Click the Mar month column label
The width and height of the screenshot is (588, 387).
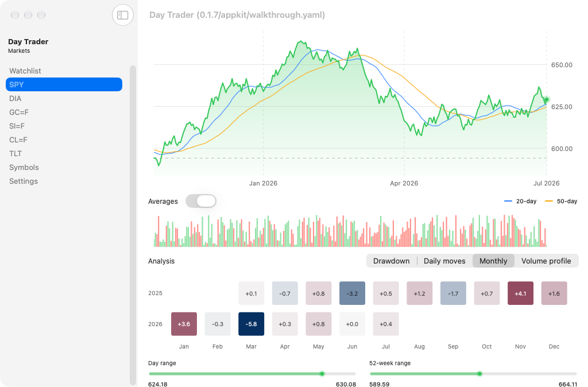pyautogui.click(x=252, y=346)
